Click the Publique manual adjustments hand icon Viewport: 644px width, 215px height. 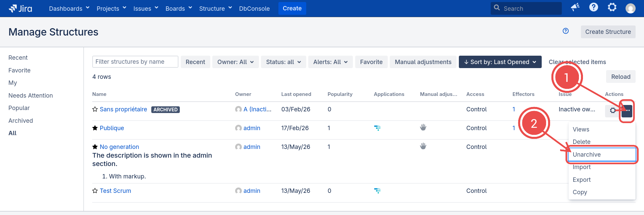pos(423,127)
